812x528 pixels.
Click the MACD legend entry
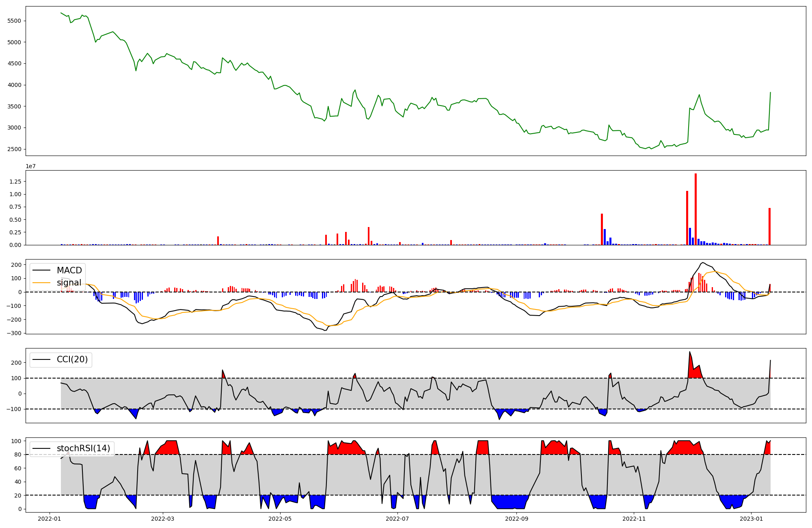click(x=69, y=270)
